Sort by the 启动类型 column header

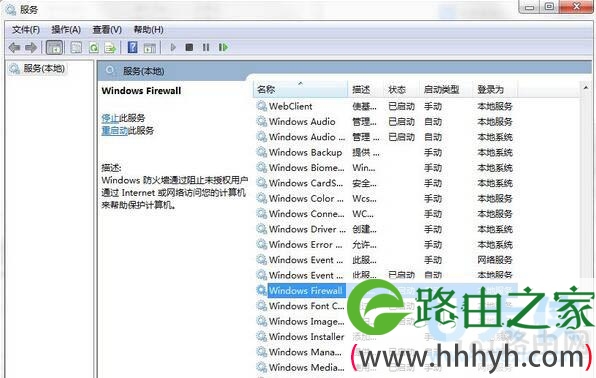pyautogui.click(x=446, y=89)
